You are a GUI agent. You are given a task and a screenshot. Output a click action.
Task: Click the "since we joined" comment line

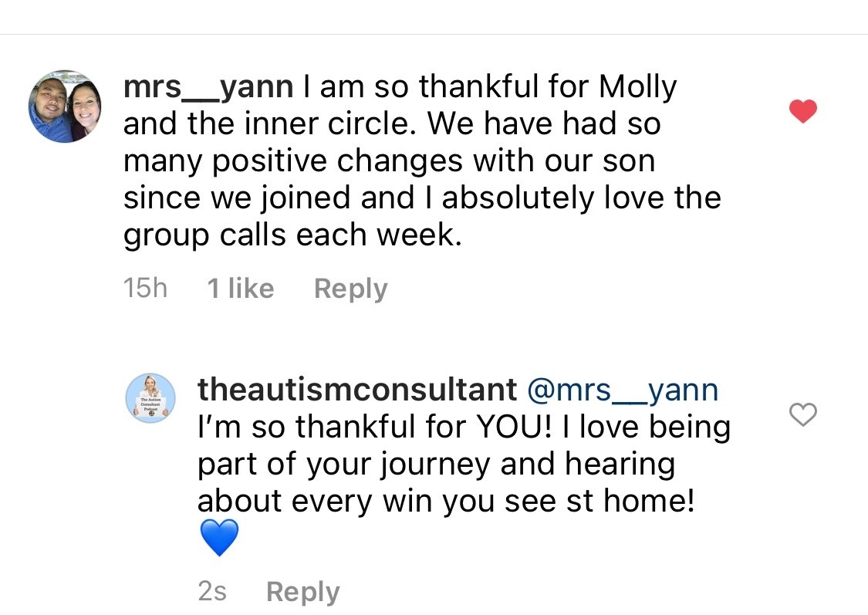[x=422, y=198]
